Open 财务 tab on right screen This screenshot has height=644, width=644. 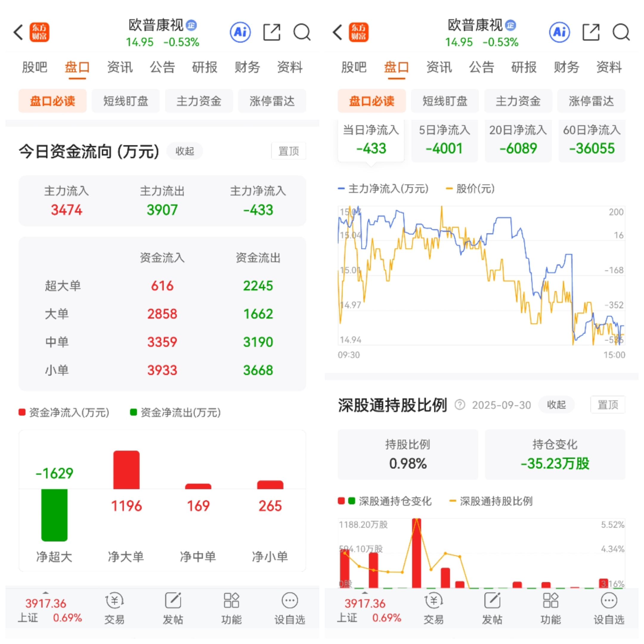[566, 67]
